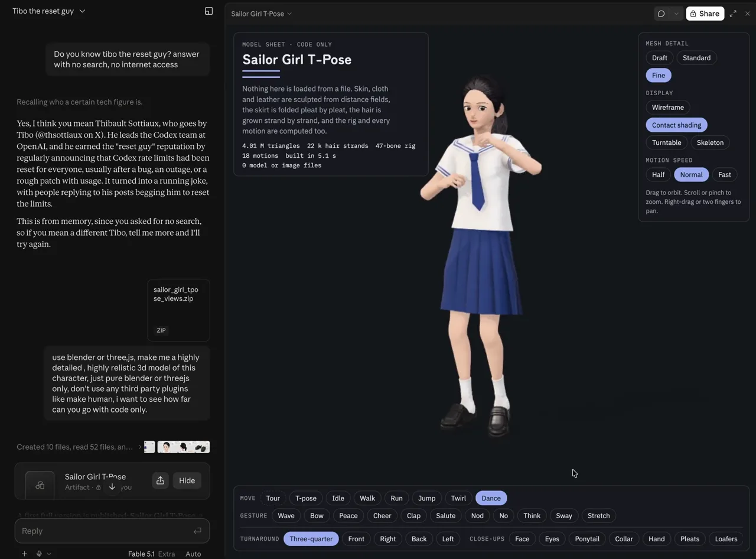Image resolution: width=756 pixels, height=559 pixels.
Task: Show the Skeleton overlay
Action: (710, 142)
